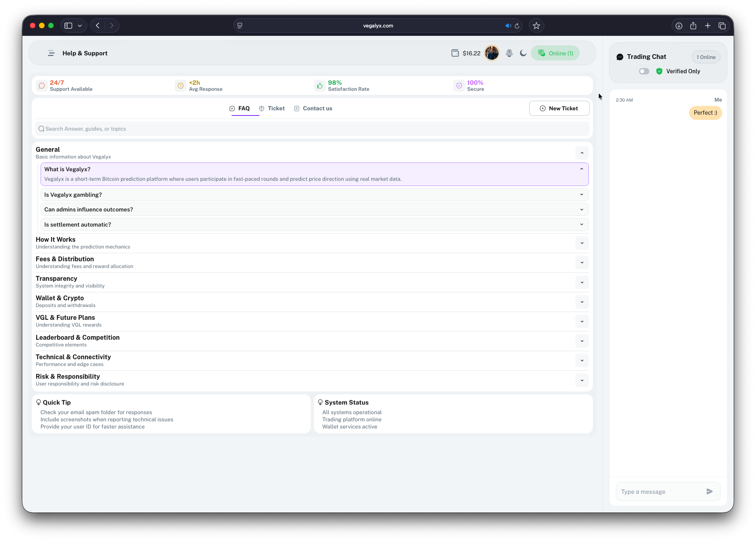Click the Online (1) chat button
Image resolution: width=756 pixels, height=542 pixels.
[x=555, y=53]
